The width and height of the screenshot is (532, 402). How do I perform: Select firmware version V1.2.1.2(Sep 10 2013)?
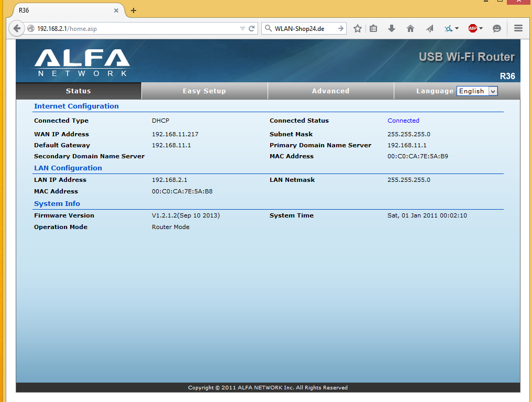point(185,215)
